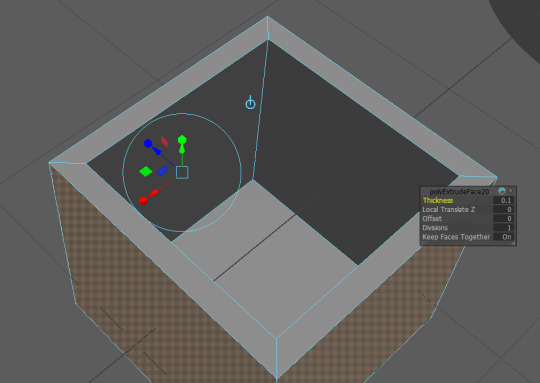
Task: Click the blue plane handle of manipulator
Action: point(162,171)
